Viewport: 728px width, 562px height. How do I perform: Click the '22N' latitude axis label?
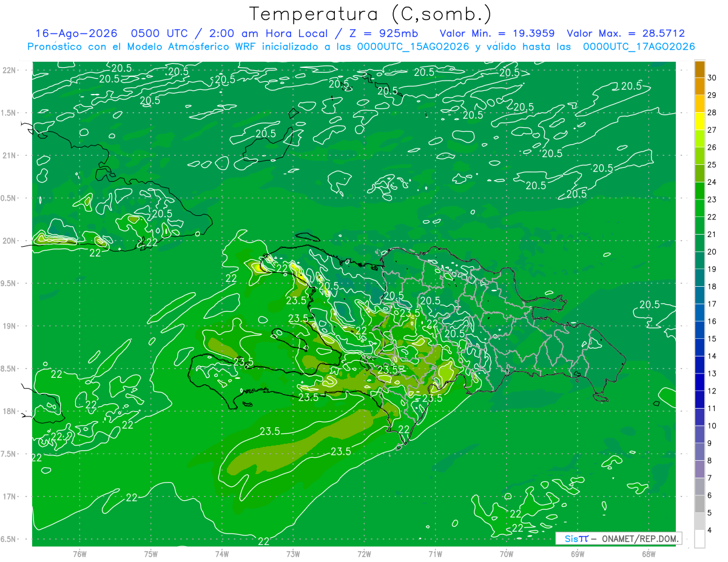pos(10,70)
